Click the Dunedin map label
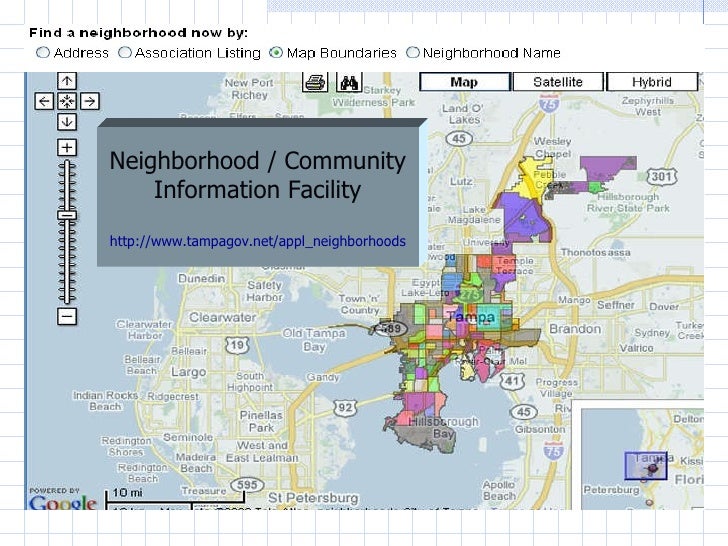 tap(202, 279)
